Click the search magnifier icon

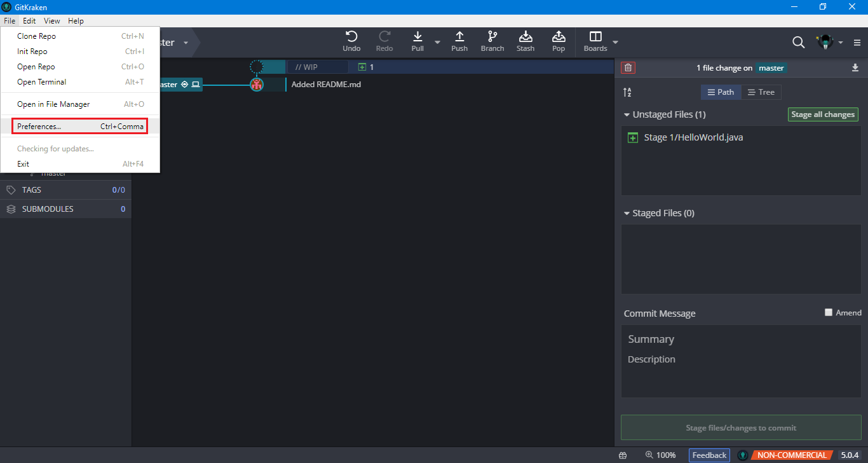(799, 43)
